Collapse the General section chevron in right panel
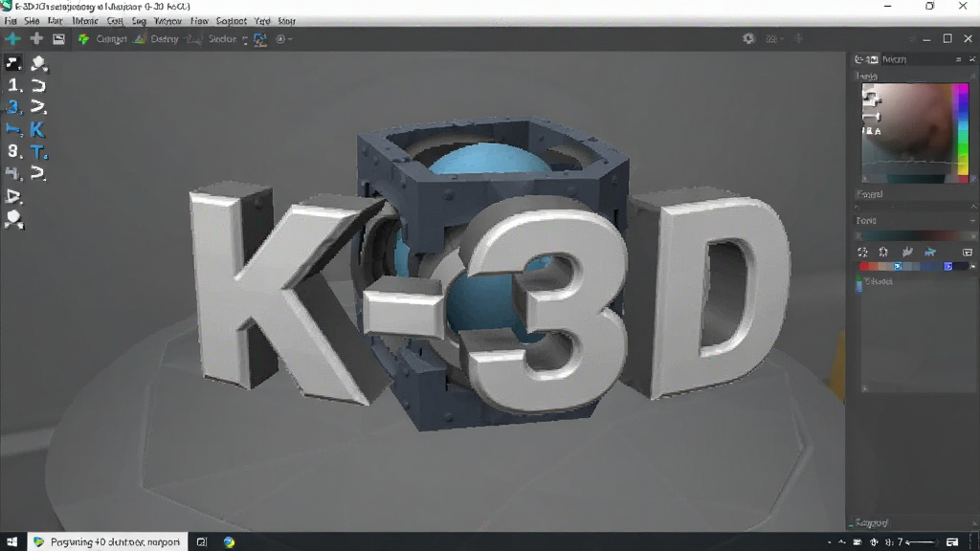Screen dimensions: 980x551 tap(973, 207)
